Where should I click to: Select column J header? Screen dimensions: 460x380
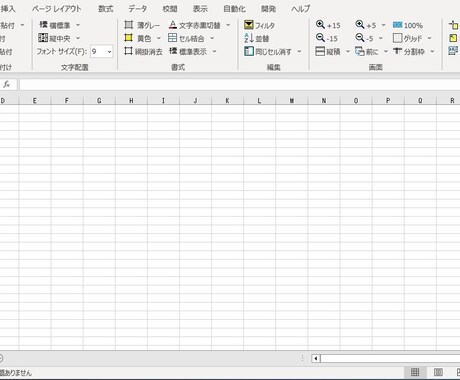pos(195,100)
